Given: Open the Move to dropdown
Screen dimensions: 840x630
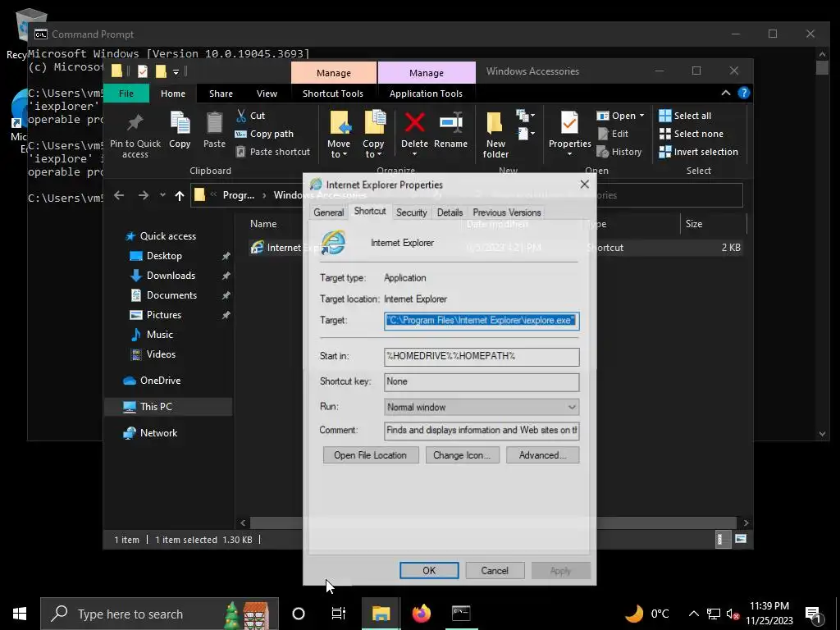Looking at the screenshot, I should point(339,134).
